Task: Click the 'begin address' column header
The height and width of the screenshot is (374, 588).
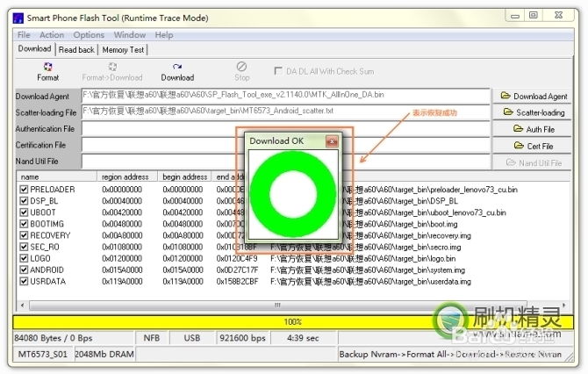Action: point(185,176)
